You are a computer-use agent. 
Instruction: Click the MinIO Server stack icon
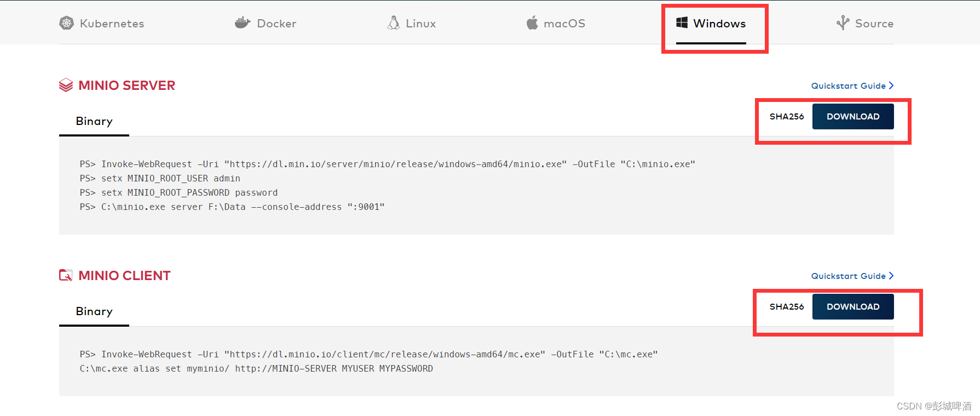[x=66, y=85]
